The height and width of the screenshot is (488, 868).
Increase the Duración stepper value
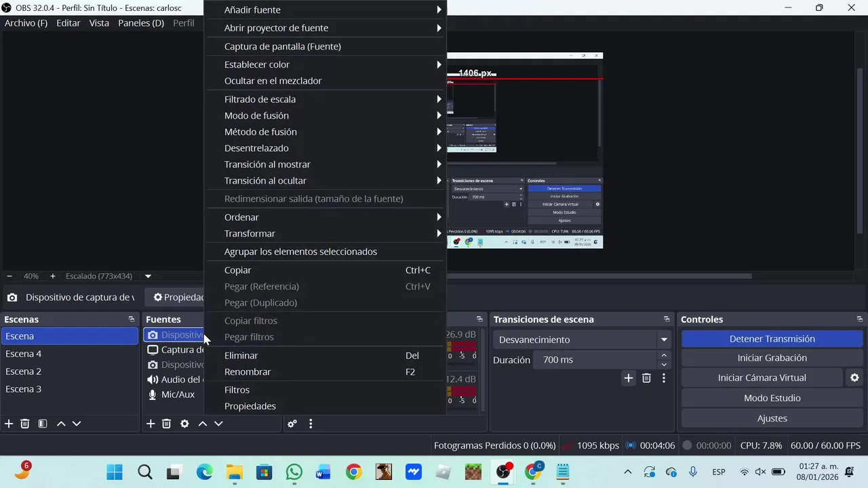pyautogui.click(x=664, y=355)
